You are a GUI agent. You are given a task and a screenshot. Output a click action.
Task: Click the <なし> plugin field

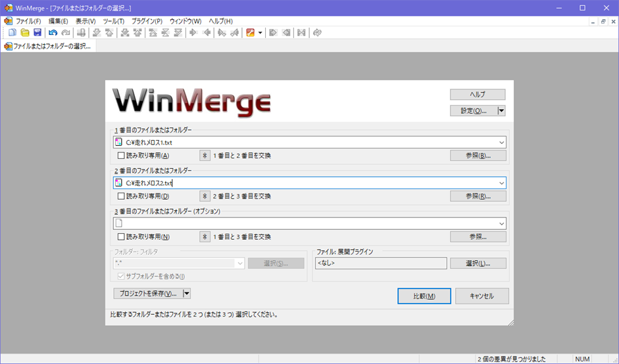pos(381,263)
